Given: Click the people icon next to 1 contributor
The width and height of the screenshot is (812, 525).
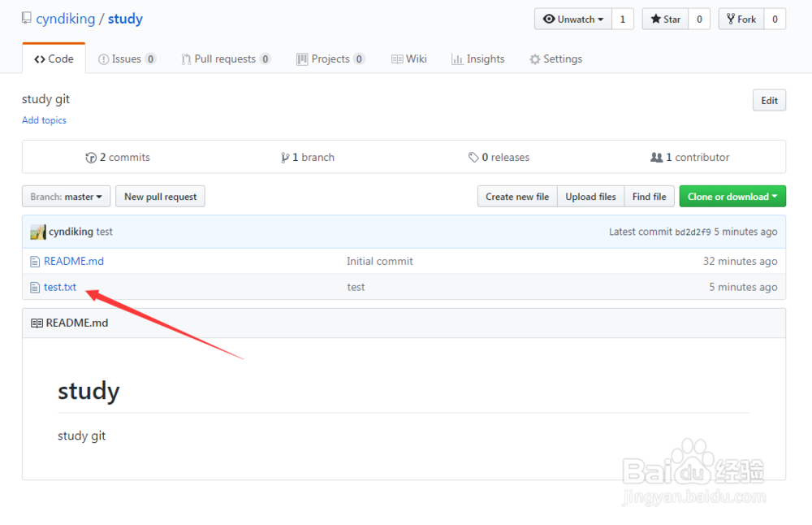Looking at the screenshot, I should pos(656,157).
